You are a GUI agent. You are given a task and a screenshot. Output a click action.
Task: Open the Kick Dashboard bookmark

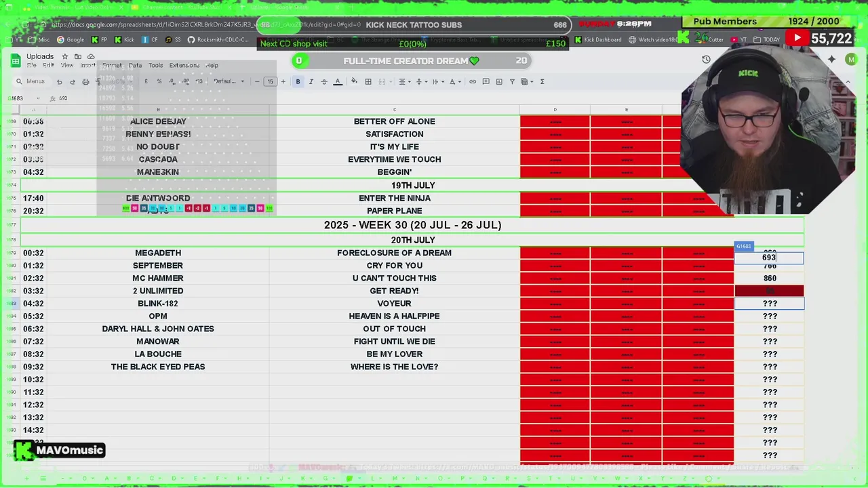(x=598, y=40)
